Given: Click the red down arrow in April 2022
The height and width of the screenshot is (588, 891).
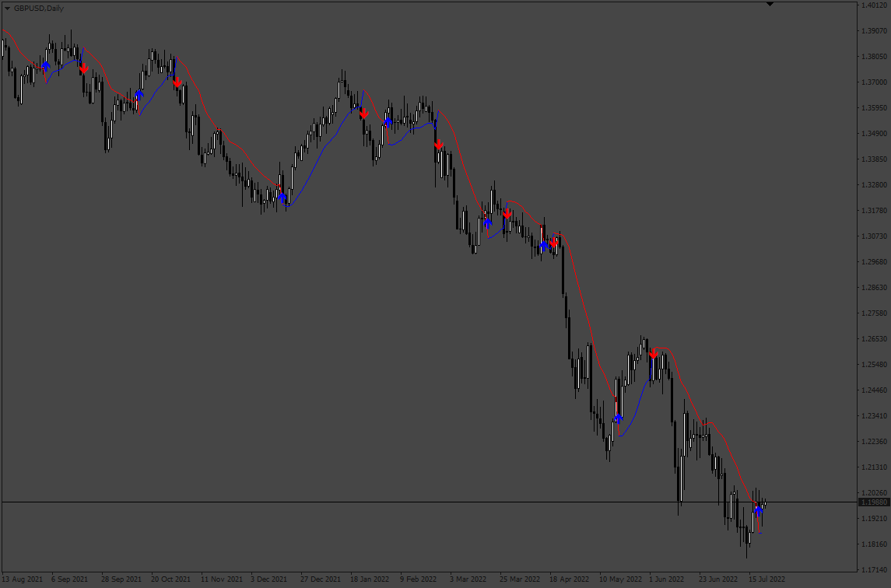Looking at the screenshot, I should [553, 243].
